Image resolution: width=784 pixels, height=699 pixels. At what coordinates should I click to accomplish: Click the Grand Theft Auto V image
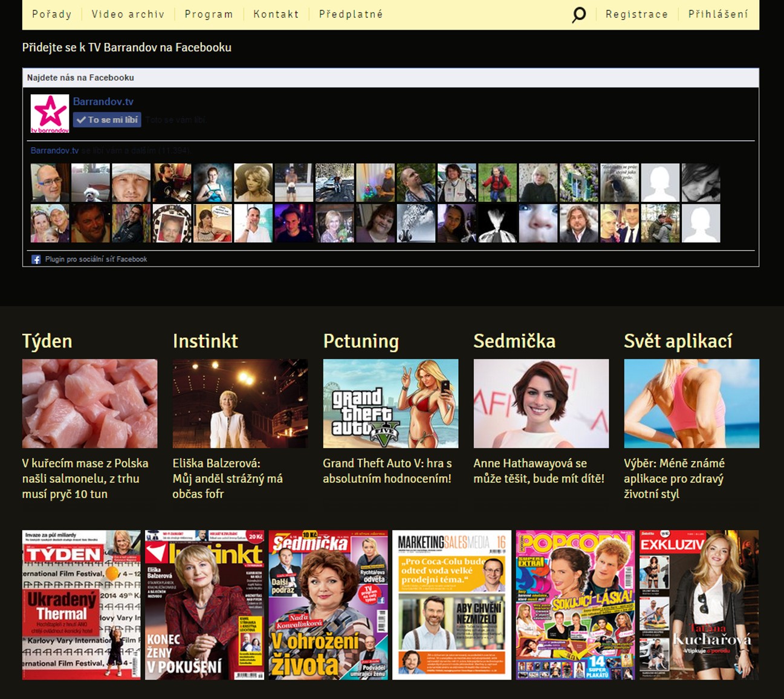(391, 404)
